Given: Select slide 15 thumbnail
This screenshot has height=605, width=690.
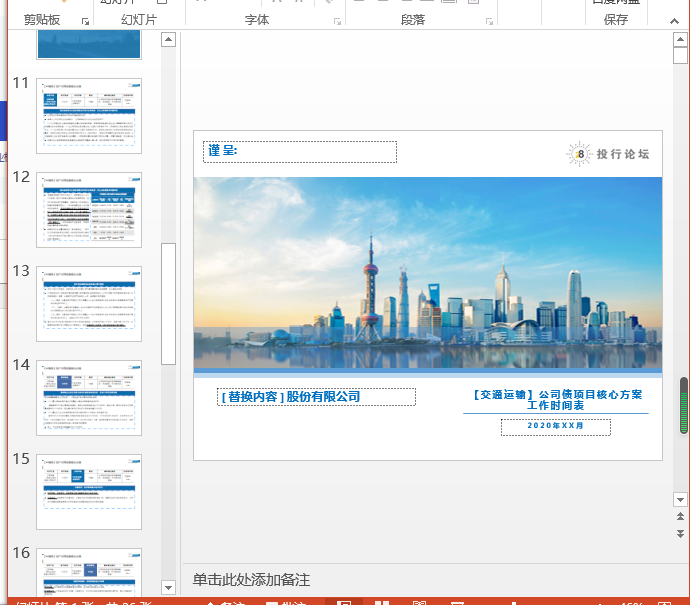Looking at the screenshot, I should [x=89, y=492].
